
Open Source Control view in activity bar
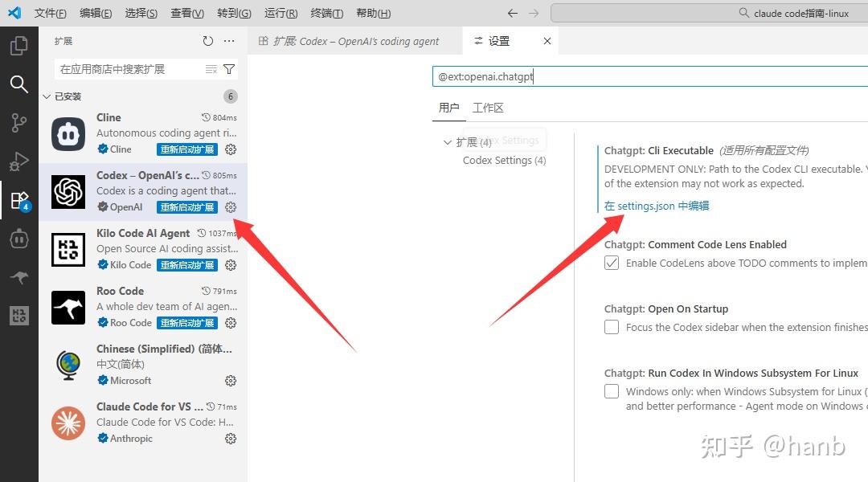[18, 122]
